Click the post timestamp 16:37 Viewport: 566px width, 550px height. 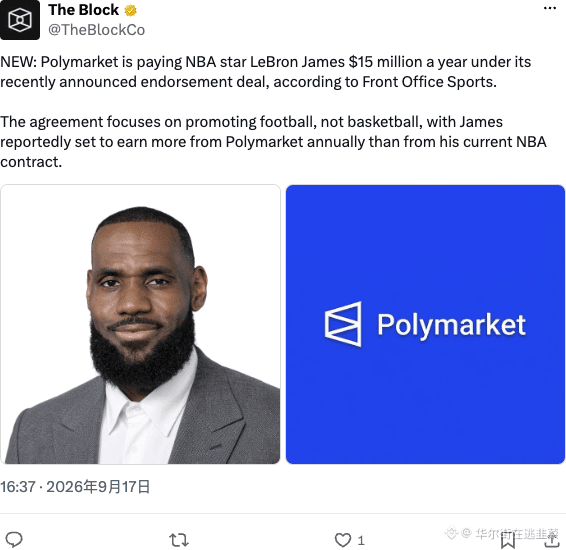18,487
